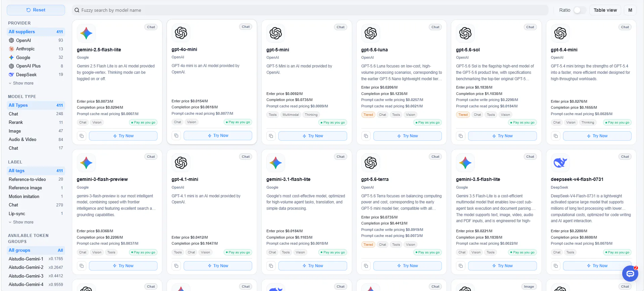This screenshot has height=291, width=644.
Task: Click the gemini-3.5-flash-lite Google logo
Action: (x=465, y=163)
